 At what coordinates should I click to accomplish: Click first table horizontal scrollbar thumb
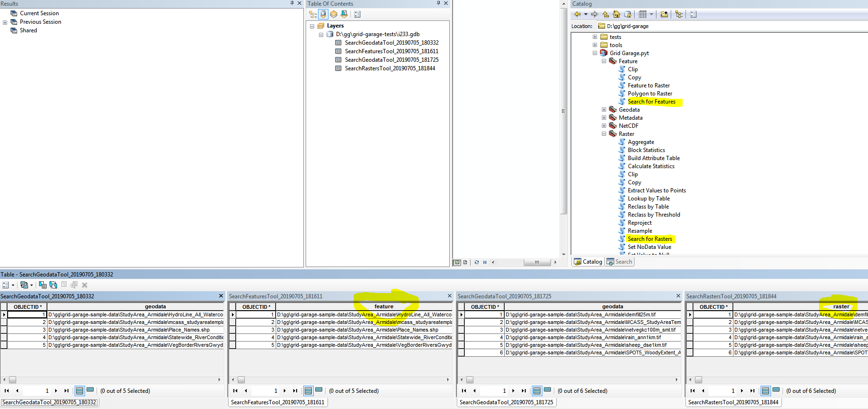13,380
